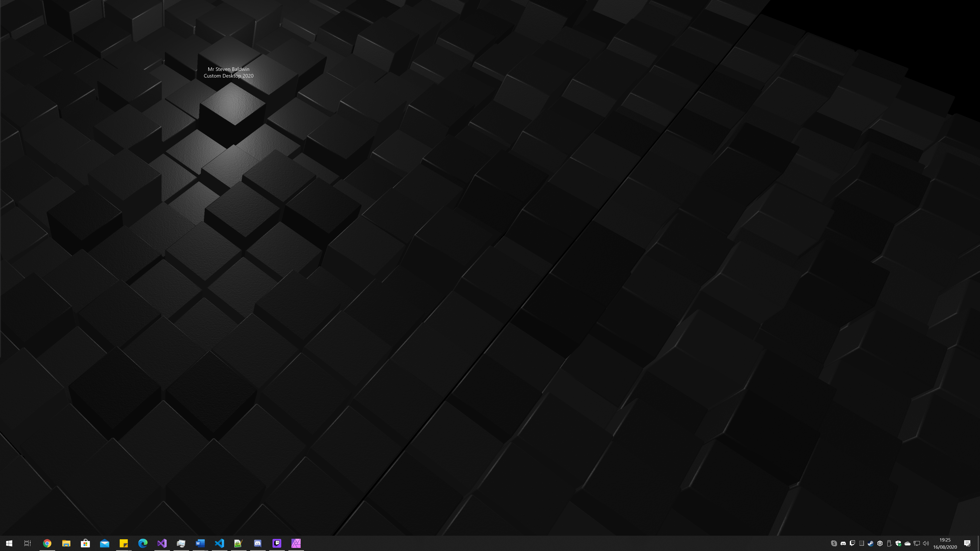
Task: Open Windows Security shield tray icon
Action: point(898,543)
